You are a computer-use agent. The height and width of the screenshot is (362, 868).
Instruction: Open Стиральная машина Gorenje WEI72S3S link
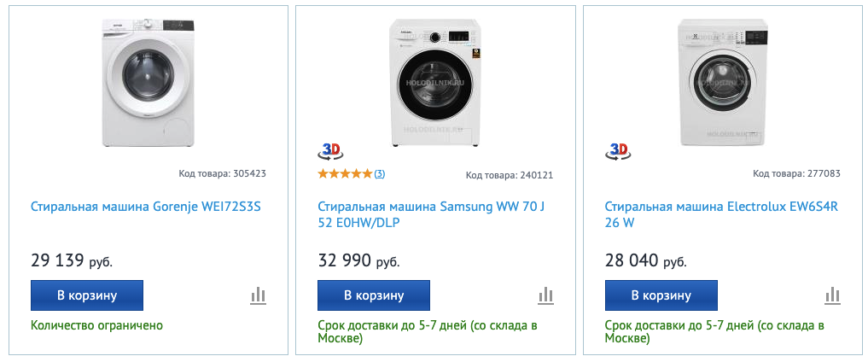pos(146,207)
